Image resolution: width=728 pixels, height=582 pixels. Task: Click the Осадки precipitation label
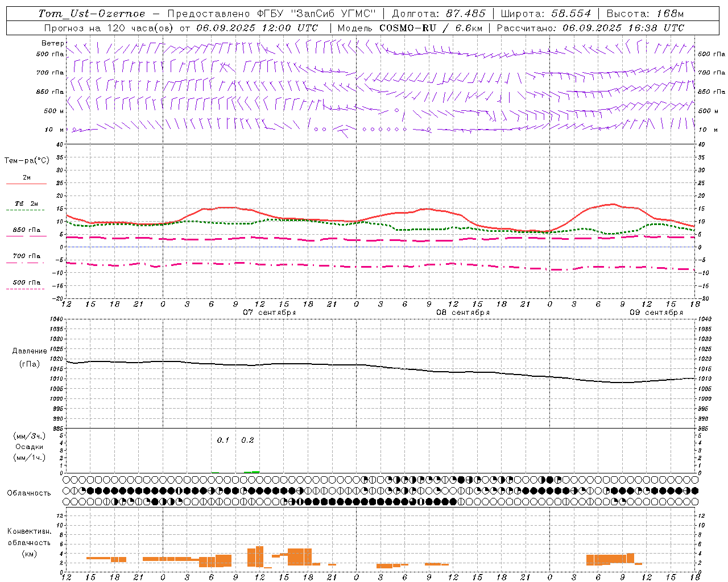[30, 447]
